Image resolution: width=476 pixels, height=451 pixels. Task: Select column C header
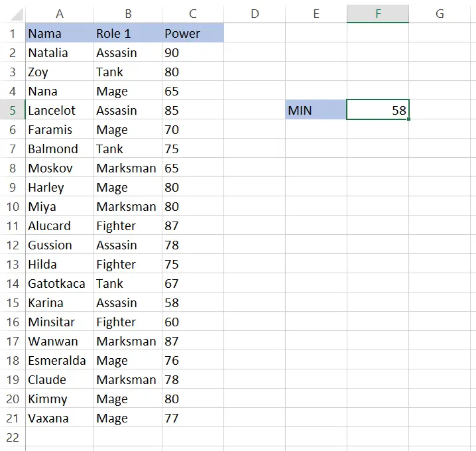click(193, 14)
